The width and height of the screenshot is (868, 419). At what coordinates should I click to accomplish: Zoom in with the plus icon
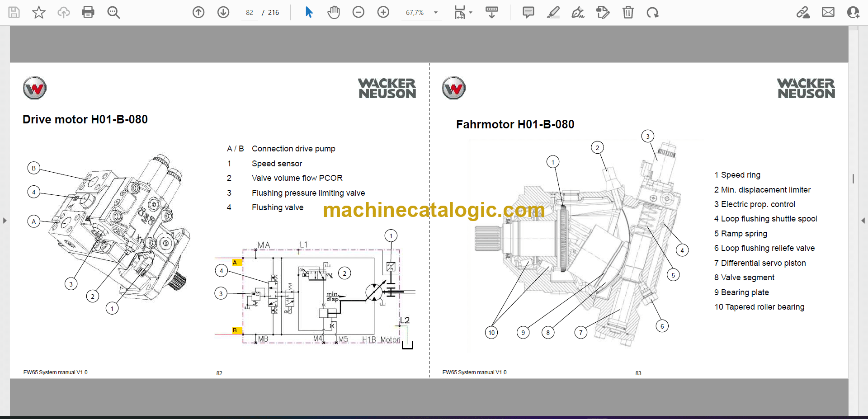click(x=383, y=12)
